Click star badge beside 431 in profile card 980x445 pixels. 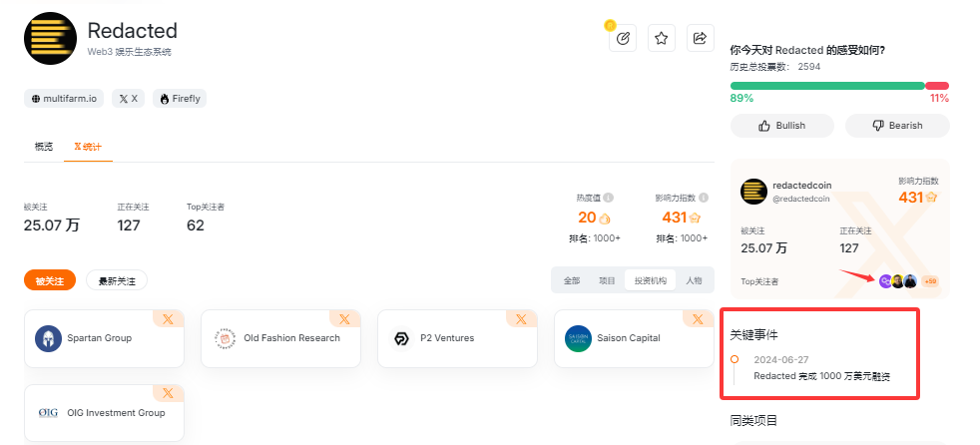pyautogui.click(x=932, y=198)
